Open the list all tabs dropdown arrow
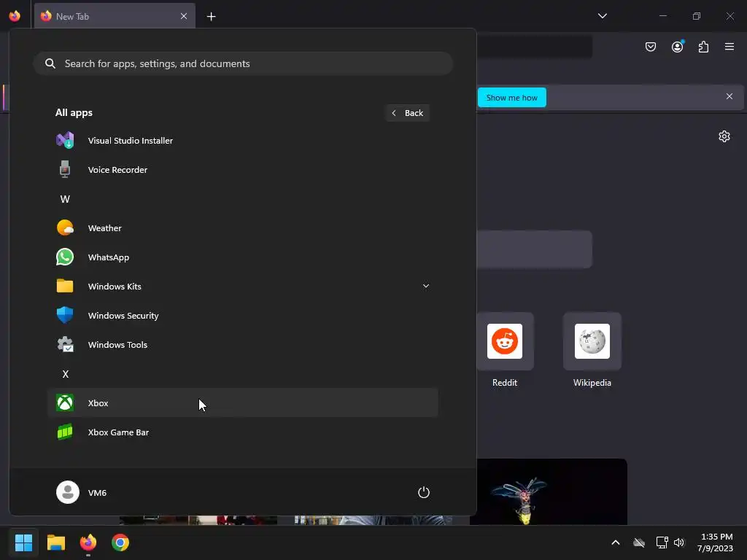The width and height of the screenshot is (747, 560). tap(602, 16)
